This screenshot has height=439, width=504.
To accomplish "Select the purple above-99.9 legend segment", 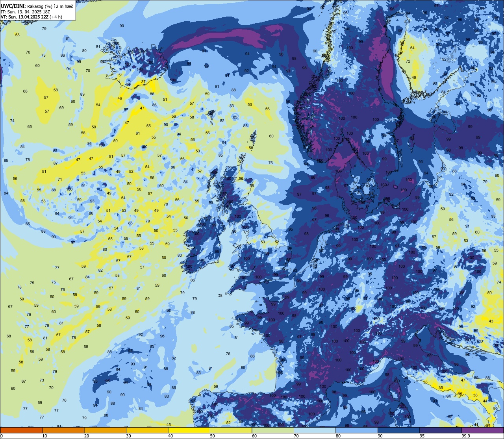I will point(482,430).
